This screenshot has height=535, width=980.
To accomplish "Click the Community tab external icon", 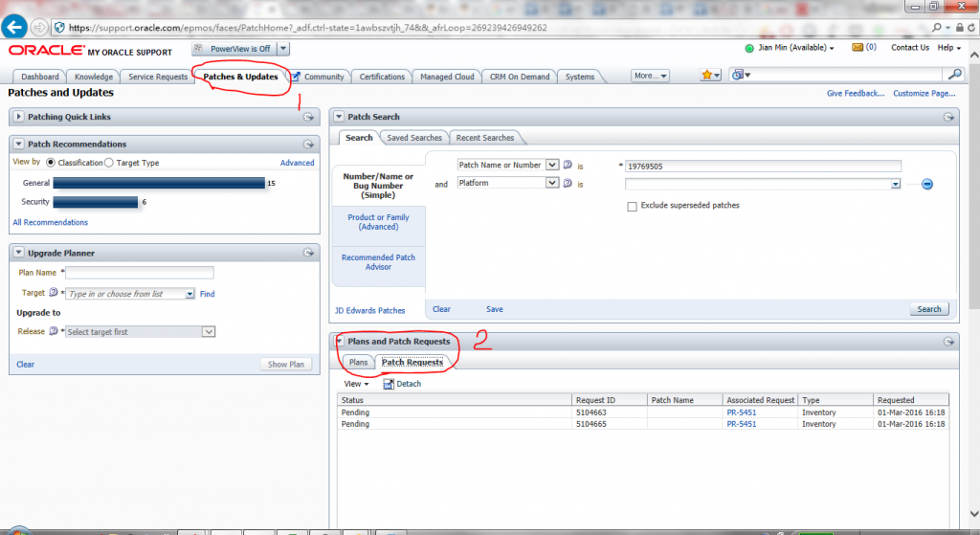I will pos(297,77).
